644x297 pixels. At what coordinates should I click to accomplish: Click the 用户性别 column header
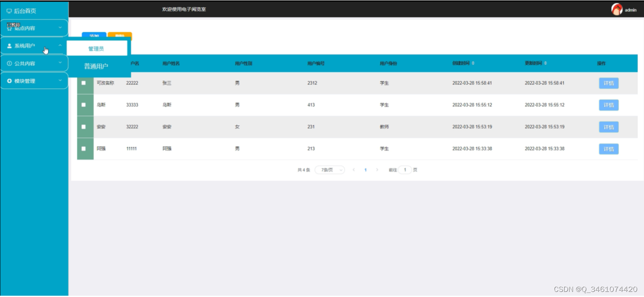tap(243, 64)
